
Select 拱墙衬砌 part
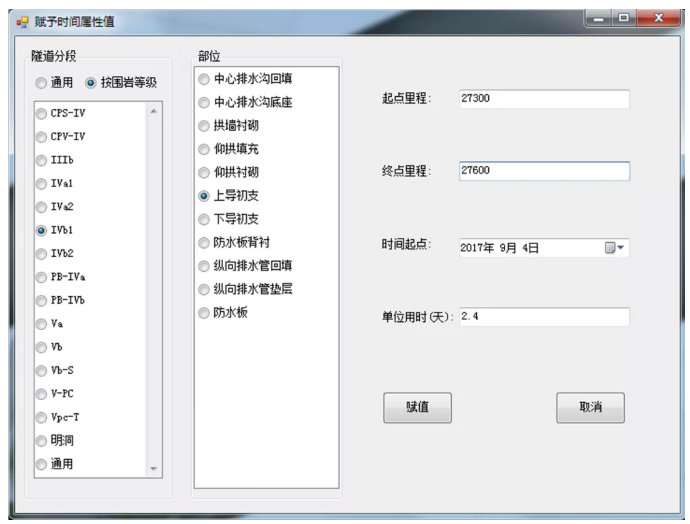pyautogui.click(x=204, y=126)
